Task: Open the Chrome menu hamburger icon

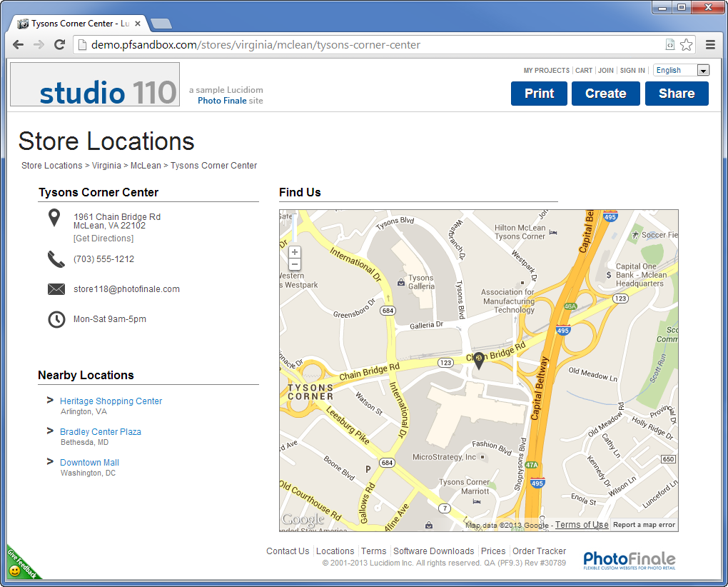Action: click(x=710, y=45)
